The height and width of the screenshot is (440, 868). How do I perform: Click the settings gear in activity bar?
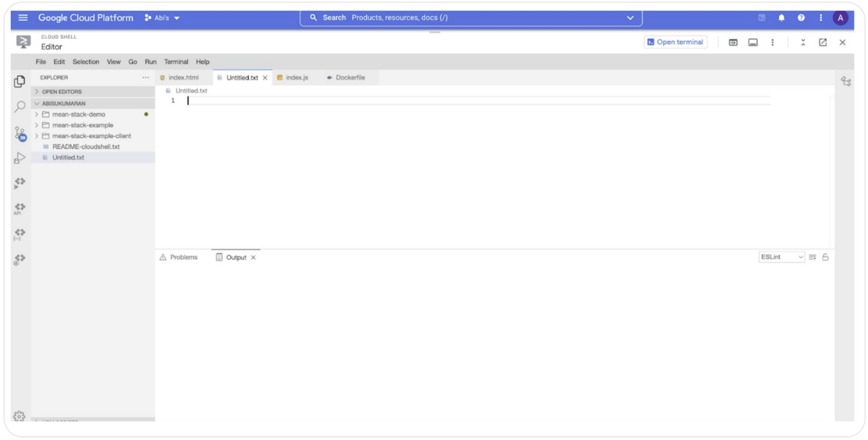pos(19,416)
